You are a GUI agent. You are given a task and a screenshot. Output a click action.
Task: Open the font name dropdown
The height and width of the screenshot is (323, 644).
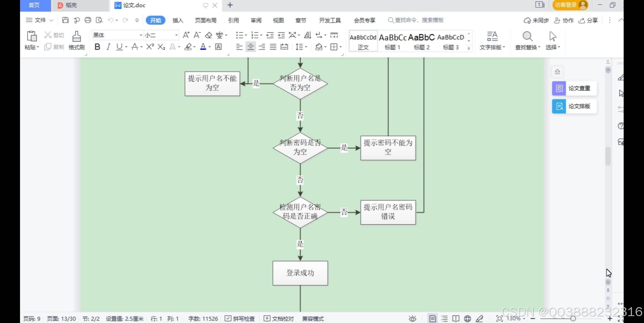141,35
